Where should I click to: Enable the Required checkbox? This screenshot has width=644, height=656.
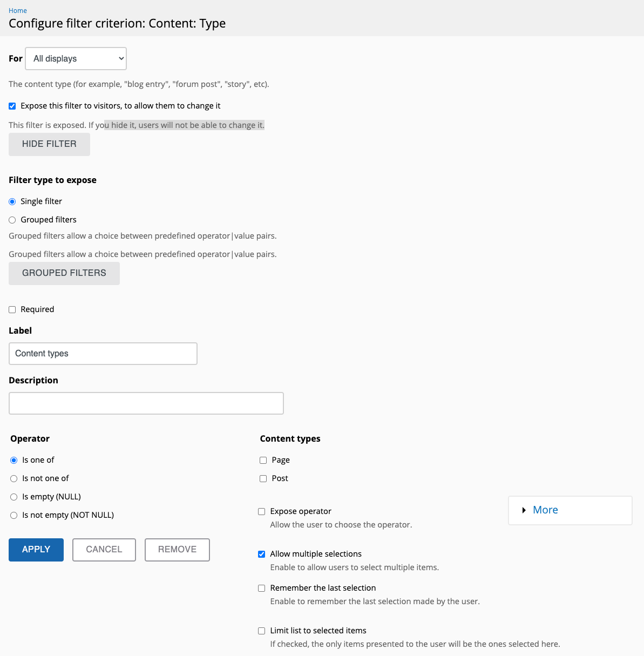12,309
